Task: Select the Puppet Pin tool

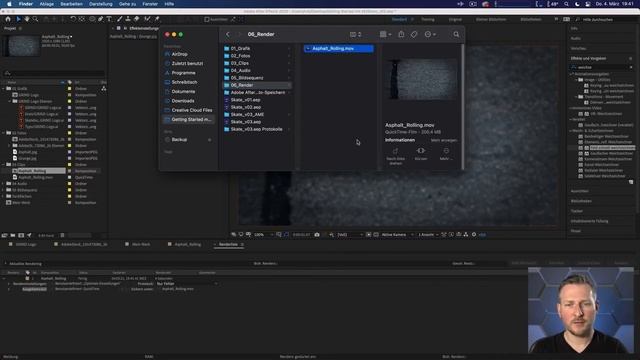Action: [157, 19]
